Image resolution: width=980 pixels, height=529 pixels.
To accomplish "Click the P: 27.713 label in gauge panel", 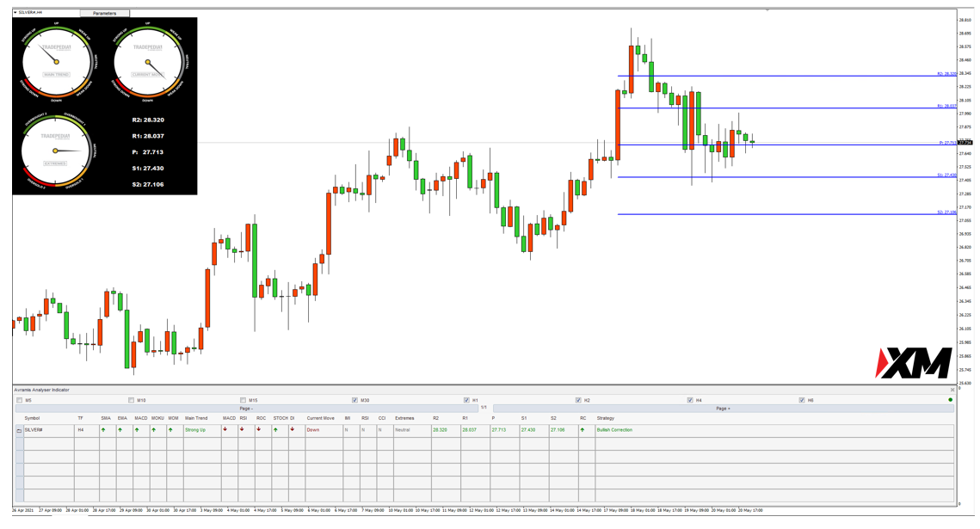I will [148, 152].
